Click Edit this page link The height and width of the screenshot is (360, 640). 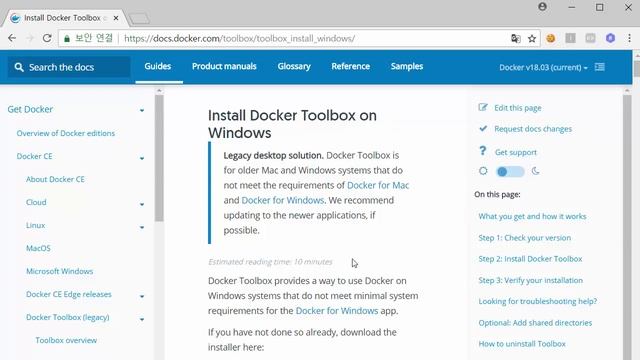point(518,108)
